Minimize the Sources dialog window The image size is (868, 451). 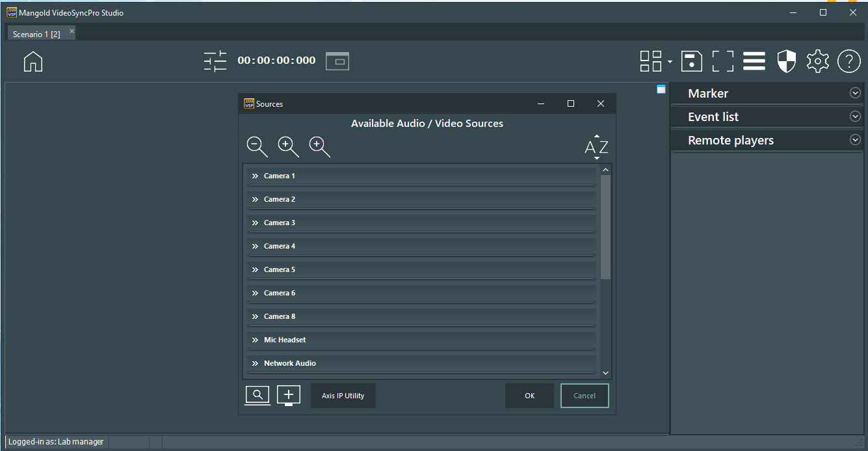pos(540,103)
